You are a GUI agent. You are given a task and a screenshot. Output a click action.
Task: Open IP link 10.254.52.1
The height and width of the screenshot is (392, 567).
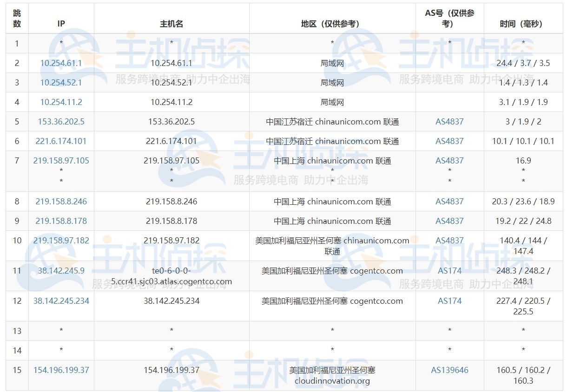(x=61, y=83)
